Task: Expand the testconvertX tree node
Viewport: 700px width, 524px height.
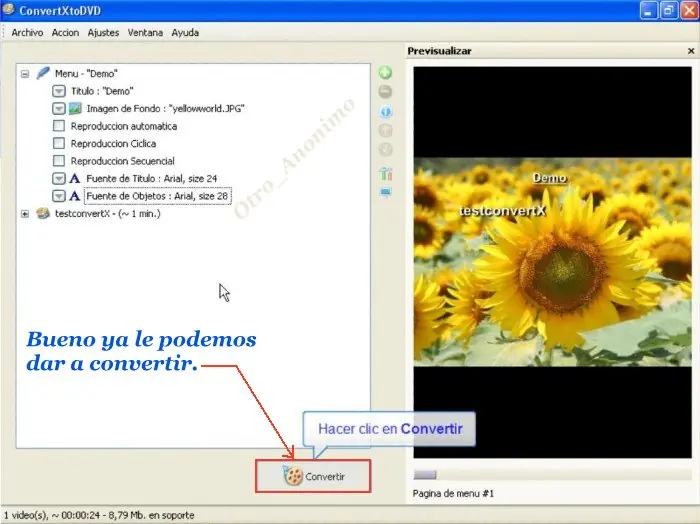Action: [25, 214]
